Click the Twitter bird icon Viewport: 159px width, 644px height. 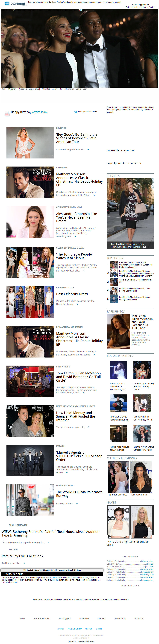click(76, 112)
